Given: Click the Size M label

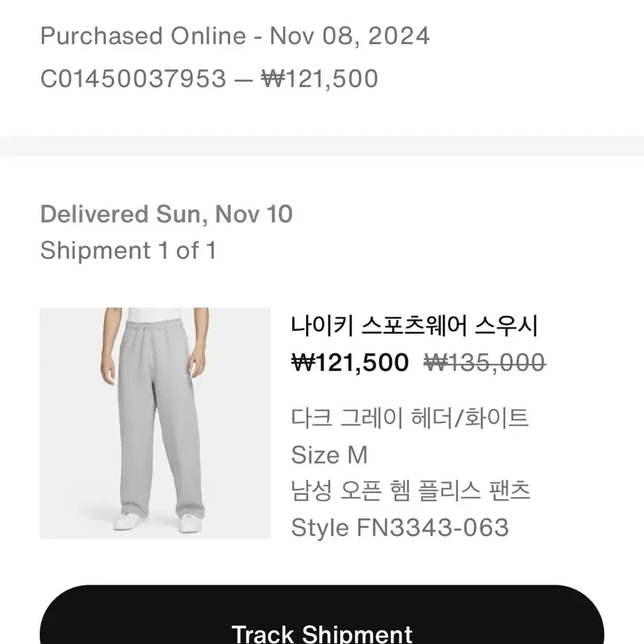Looking at the screenshot, I should tap(330, 455).
